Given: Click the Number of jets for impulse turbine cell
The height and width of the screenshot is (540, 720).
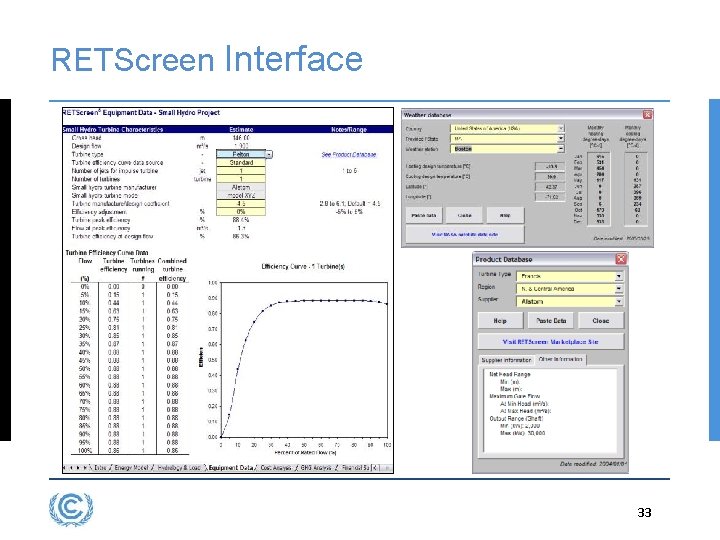Looking at the screenshot, I should coord(241,171).
